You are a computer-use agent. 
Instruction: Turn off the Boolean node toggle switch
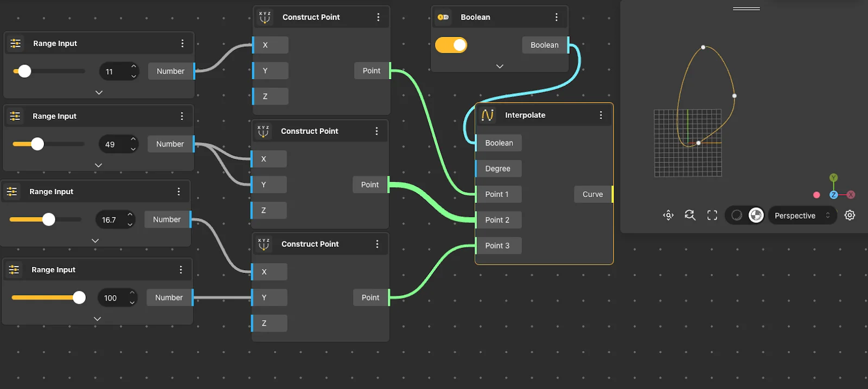[451, 45]
